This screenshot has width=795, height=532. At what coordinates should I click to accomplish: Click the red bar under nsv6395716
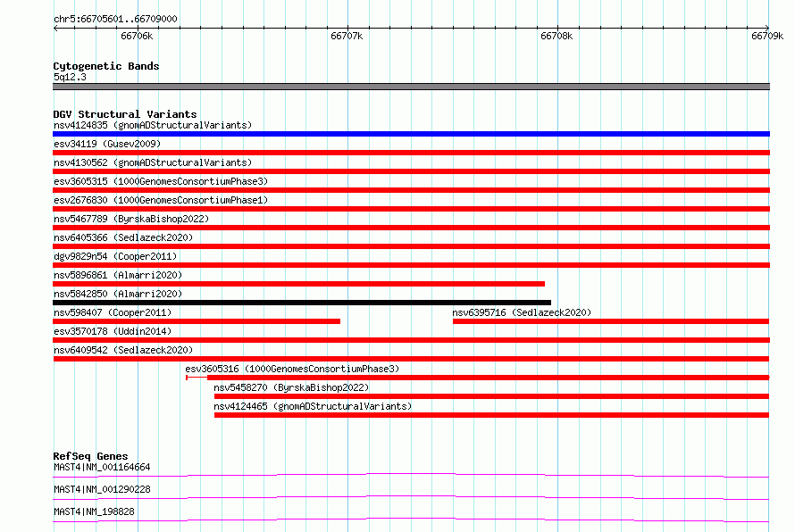[x=611, y=321]
